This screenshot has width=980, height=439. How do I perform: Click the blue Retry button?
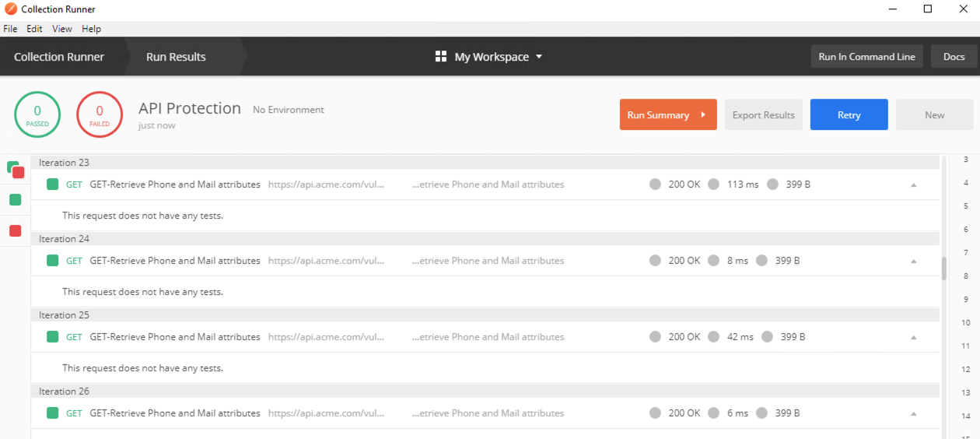[x=849, y=114]
